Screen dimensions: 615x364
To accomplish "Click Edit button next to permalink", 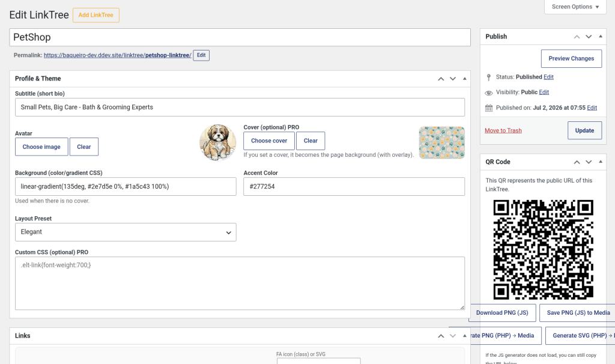I will (x=201, y=55).
